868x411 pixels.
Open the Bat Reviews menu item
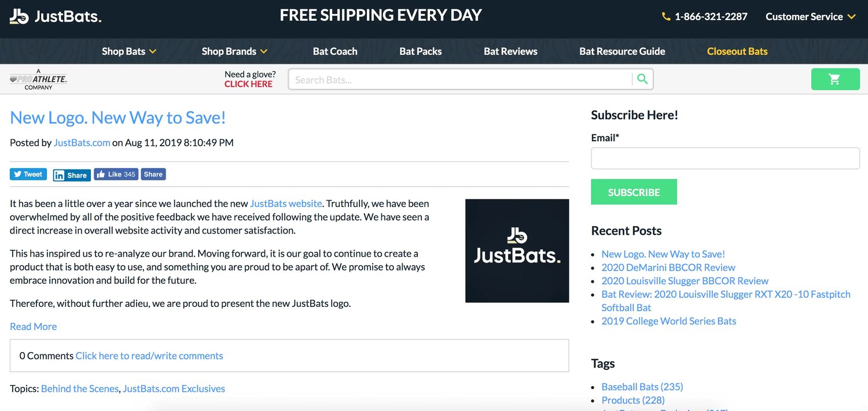[x=510, y=51]
